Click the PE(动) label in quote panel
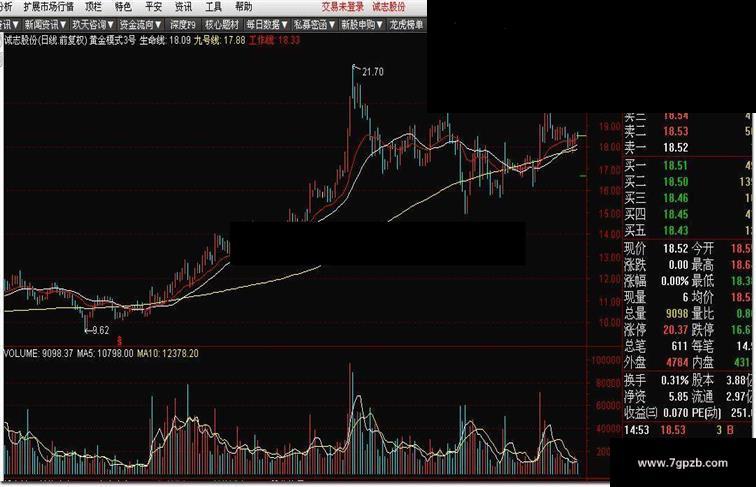The height and width of the screenshot is (487, 756). coord(707,413)
